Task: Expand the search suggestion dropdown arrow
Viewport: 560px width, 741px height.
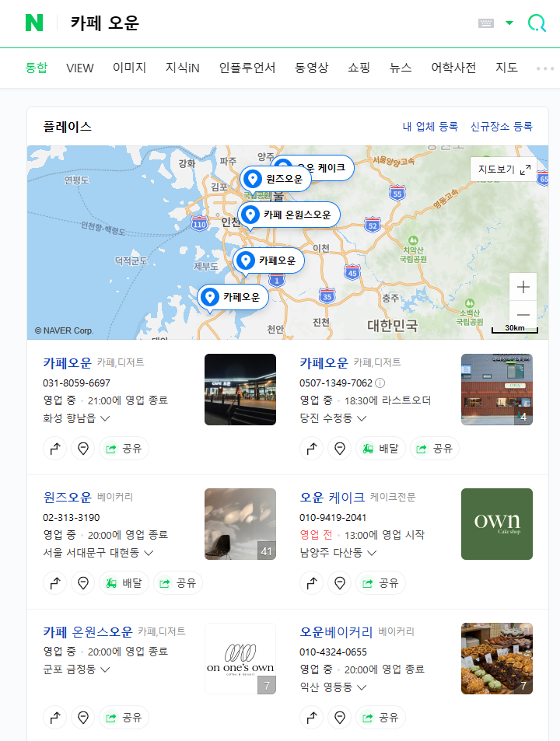Action: point(509,23)
